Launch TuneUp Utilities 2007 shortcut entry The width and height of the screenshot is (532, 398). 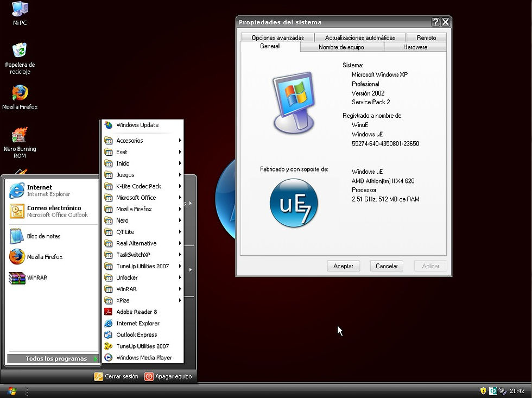coord(142,346)
